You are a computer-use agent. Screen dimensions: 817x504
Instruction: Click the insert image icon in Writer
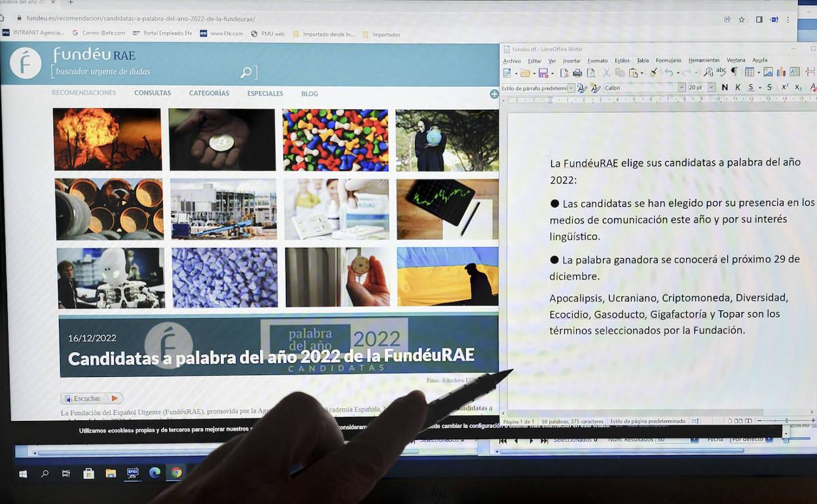(x=768, y=72)
